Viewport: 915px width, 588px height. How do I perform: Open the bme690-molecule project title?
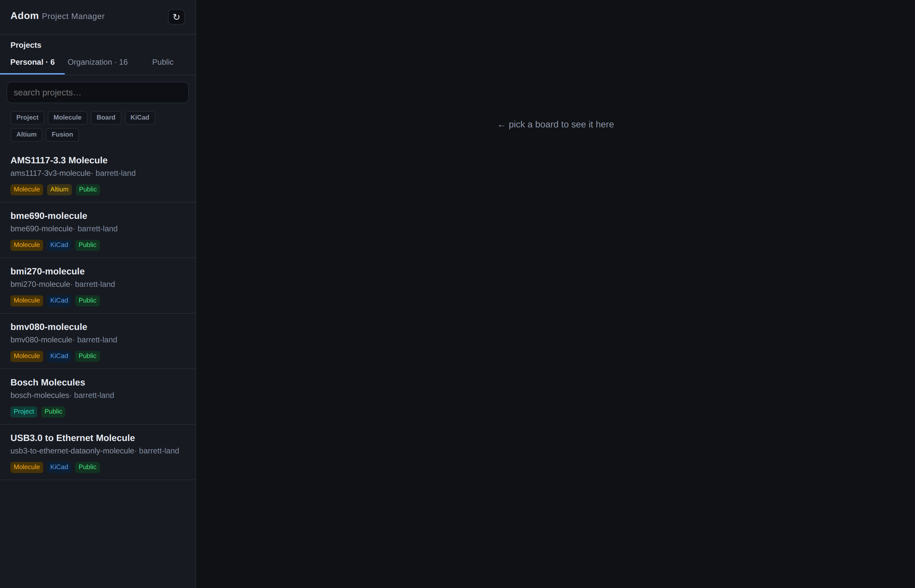[49, 216]
